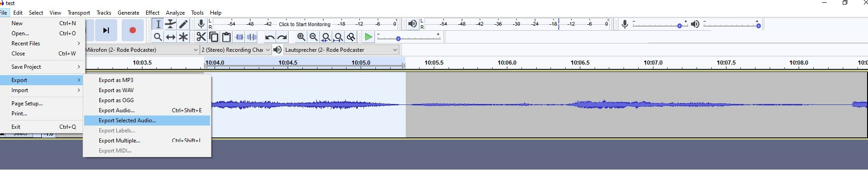Cut selection with scissors icon

pos(201,37)
